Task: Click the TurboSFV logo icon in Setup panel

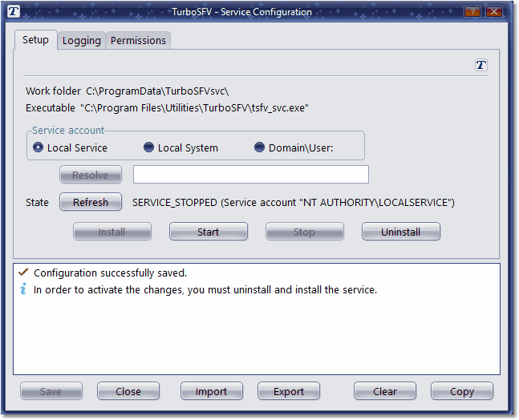Action: pos(481,65)
